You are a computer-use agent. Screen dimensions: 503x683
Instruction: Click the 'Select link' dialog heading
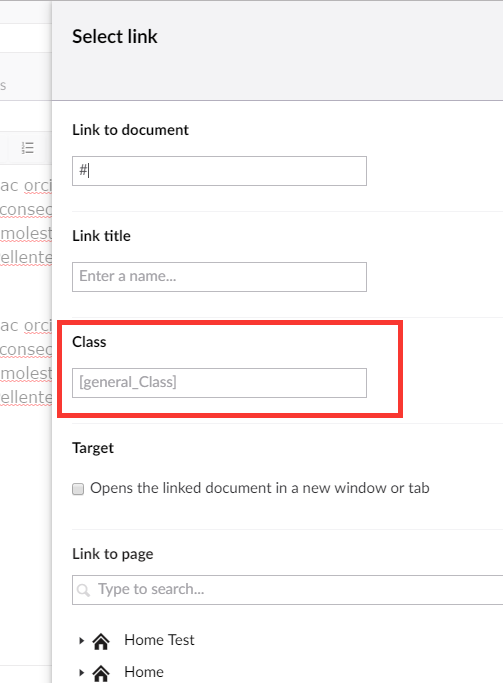(115, 37)
